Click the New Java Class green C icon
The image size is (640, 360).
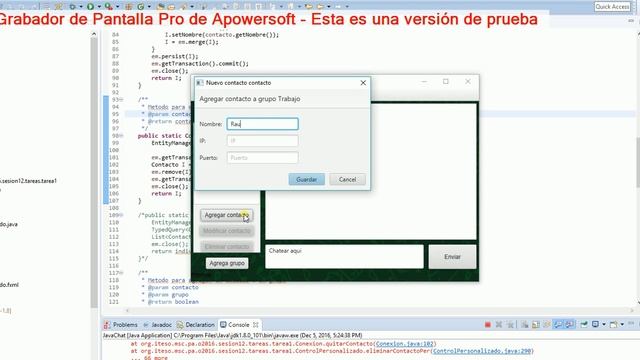tap(141, 7)
